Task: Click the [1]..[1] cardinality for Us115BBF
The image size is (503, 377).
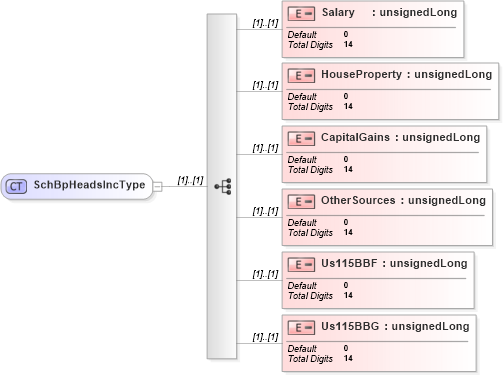Action: [265, 274]
